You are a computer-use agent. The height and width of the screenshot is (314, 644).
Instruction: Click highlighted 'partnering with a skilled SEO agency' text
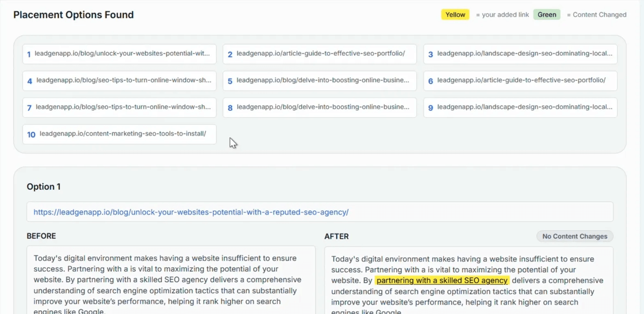coord(442,280)
